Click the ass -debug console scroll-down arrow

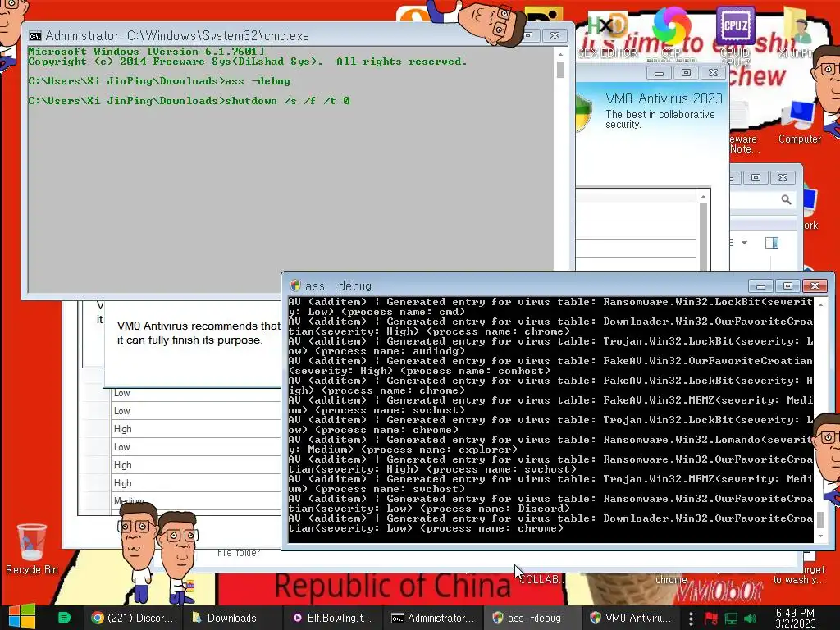pos(820,536)
